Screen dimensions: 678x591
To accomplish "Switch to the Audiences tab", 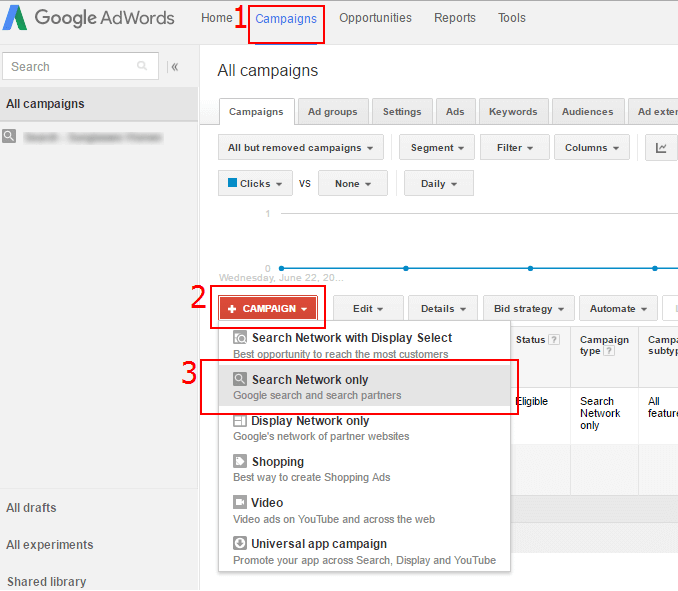I will (588, 112).
